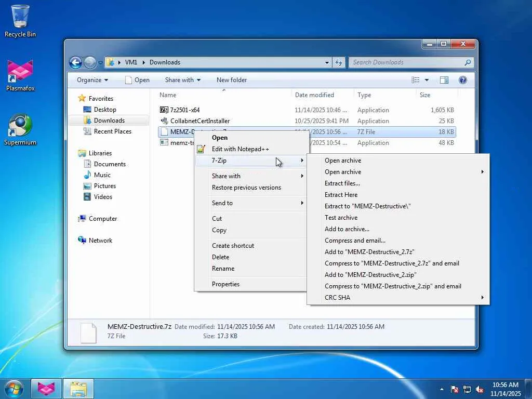Click the Back navigation arrow in Explorer
The width and height of the screenshot is (532, 399).
pyautogui.click(x=76, y=62)
